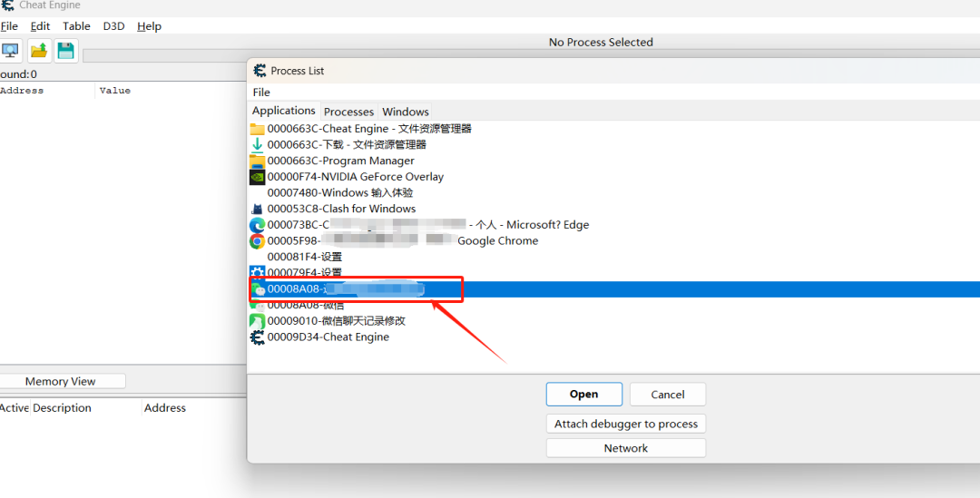Click the Cancel button
Image resolution: width=980 pixels, height=498 pixels.
pyautogui.click(x=668, y=395)
